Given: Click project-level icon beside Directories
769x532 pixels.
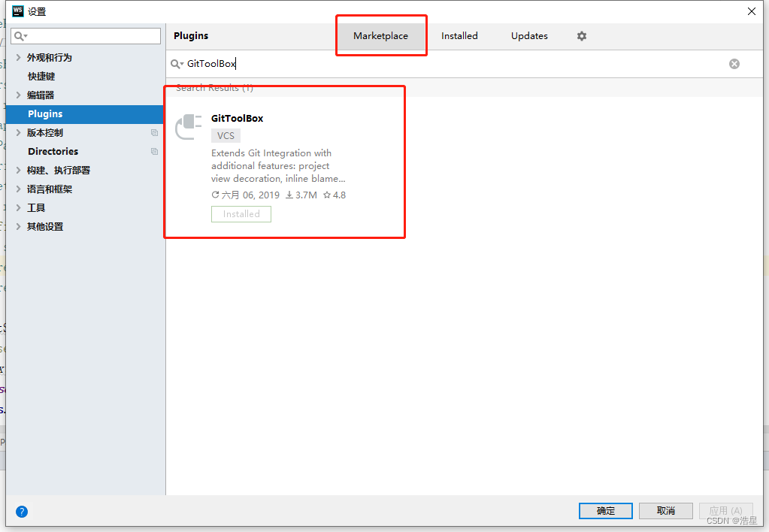Looking at the screenshot, I should pyautogui.click(x=155, y=152).
